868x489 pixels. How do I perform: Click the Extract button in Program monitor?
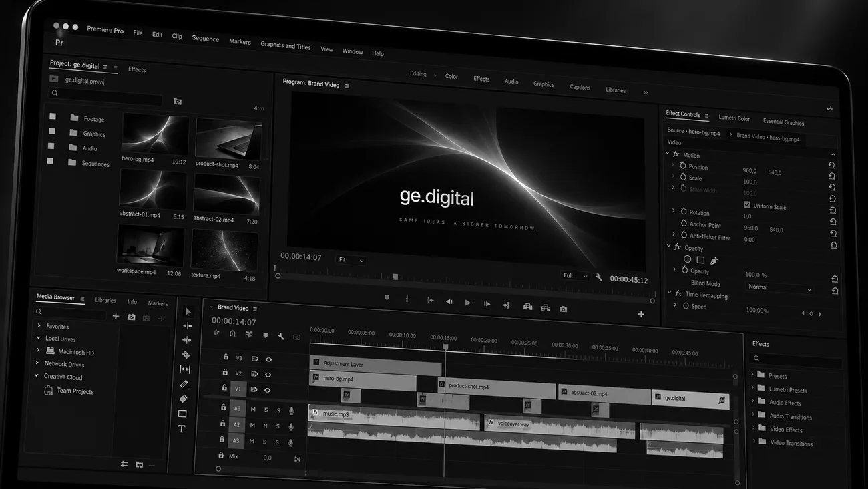tap(546, 308)
